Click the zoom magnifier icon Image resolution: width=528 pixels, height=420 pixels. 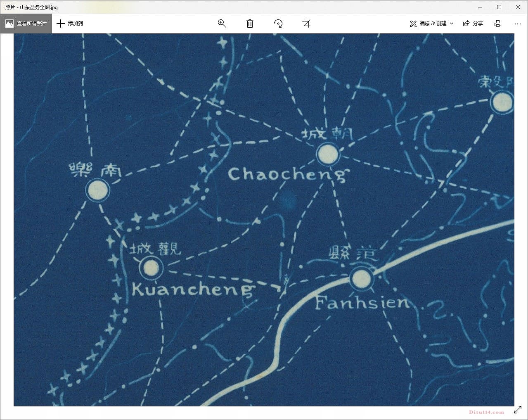pyautogui.click(x=222, y=24)
